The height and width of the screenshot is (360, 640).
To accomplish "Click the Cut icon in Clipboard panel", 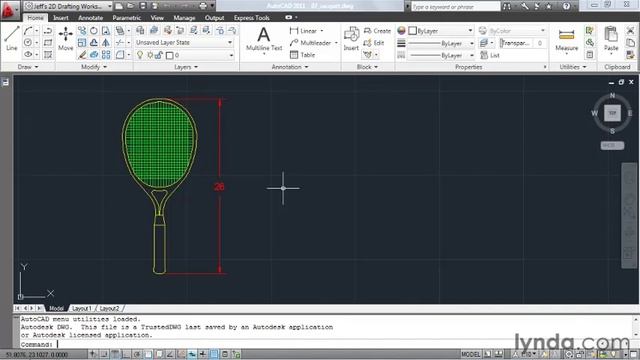I will pos(630,31).
